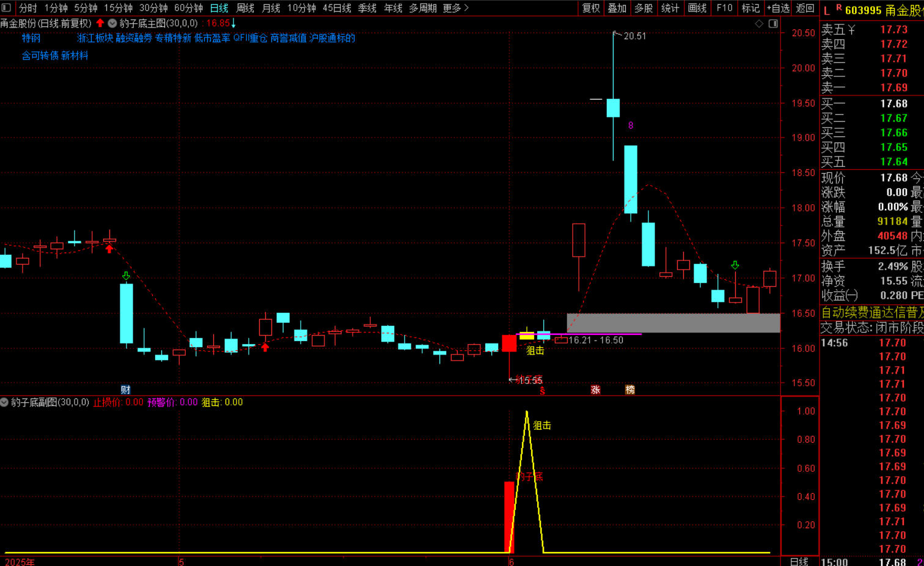924x566 pixels.
Task: Click the diamond icon above the price axis
Action: pos(759,24)
